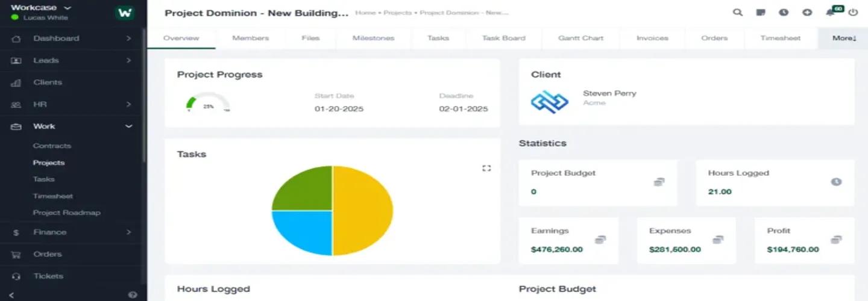
Task: Collapse the sidebar with left arrow
Action: 12,294
